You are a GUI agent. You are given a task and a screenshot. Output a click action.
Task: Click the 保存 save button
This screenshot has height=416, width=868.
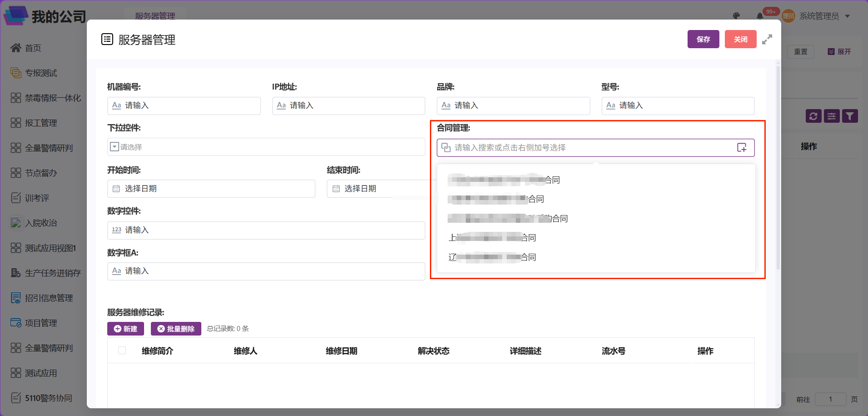[x=703, y=39]
